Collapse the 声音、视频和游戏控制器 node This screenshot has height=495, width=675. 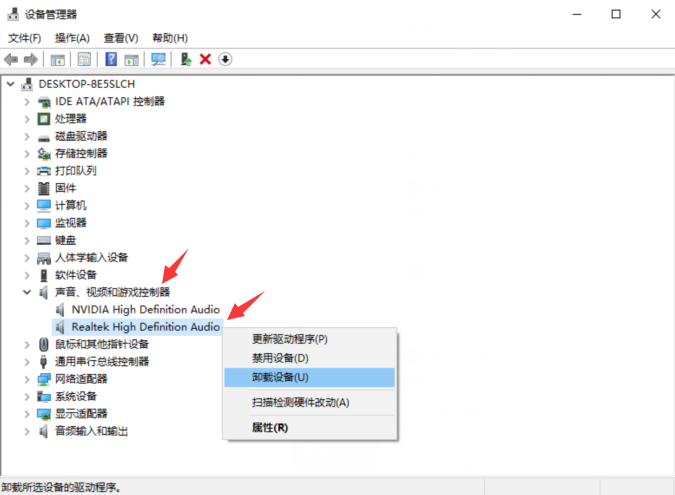click(27, 292)
